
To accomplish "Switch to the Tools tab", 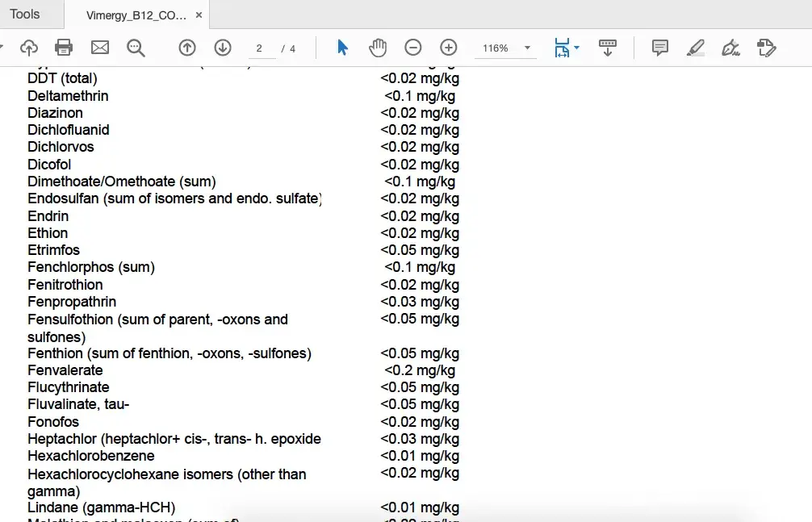I will tap(25, 15).
